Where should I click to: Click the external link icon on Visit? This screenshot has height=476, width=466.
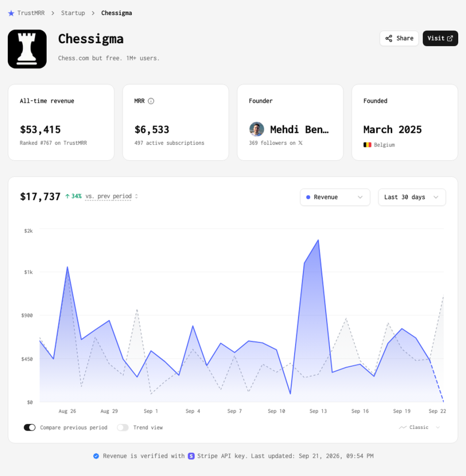coord(450,38)
